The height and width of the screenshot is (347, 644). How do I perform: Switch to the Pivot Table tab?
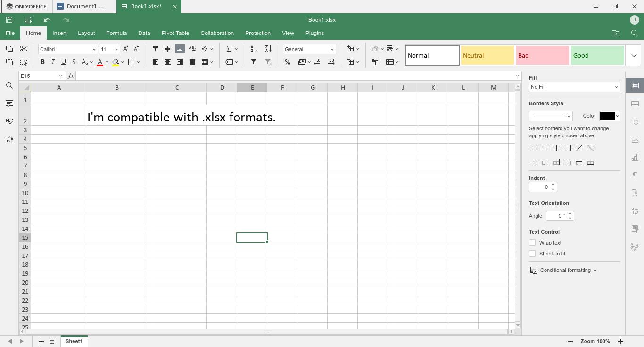[175, 33]
